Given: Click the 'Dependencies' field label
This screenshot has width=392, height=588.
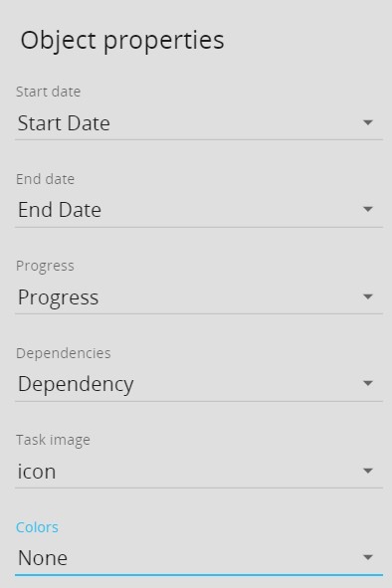Looking at the screenshot, I should (64, 353).
